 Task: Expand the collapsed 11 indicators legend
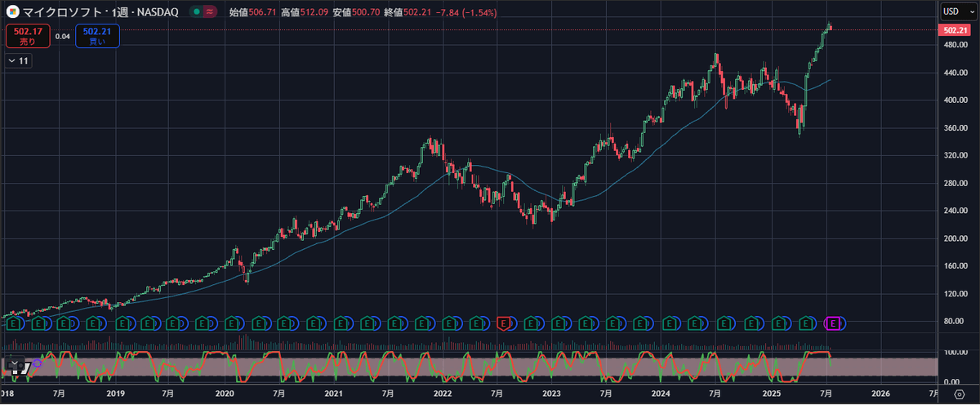pyautogui.click(x=18, y=60)
